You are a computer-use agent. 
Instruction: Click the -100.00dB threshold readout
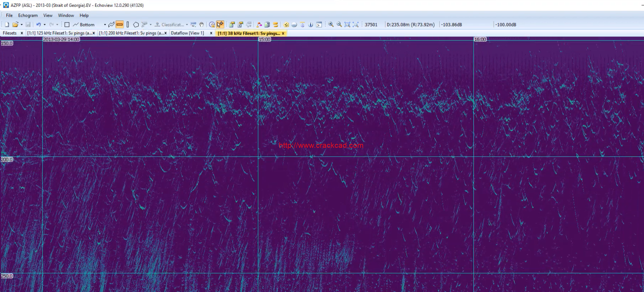point(506,25)
